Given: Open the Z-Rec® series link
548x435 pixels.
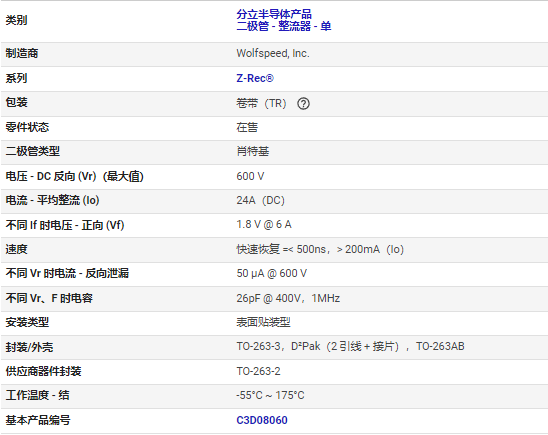Looking at the screenshot, I should pos(255,78).
